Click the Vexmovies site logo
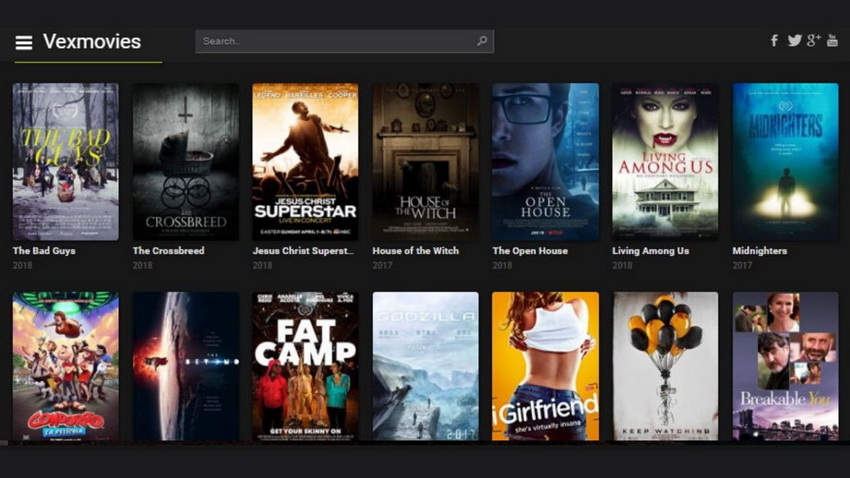Viewport: 850px width, 478px height. pyautogui.click(x=92, y=42)
